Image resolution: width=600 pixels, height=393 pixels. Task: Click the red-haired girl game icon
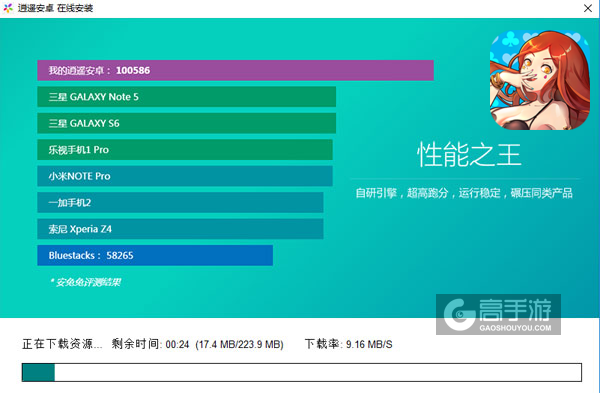[x=540, y=80]
